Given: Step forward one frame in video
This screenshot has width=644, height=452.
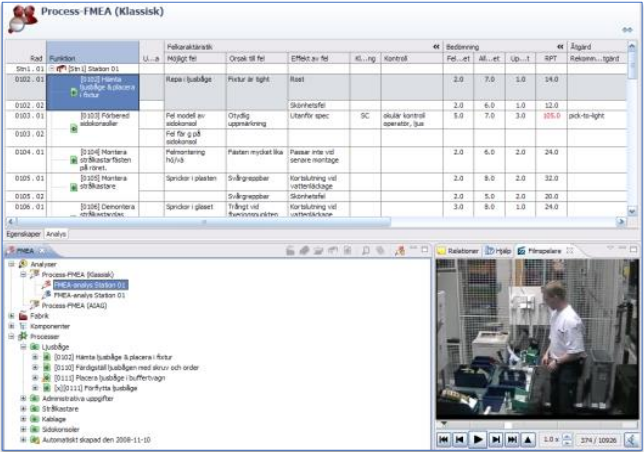Looking at the screenshot, I should point(495,439).
